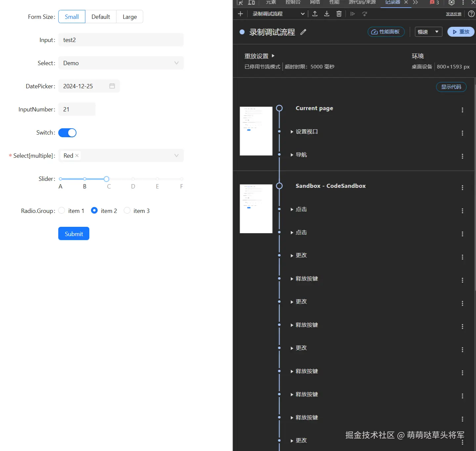Choose Default form size
Image resolution: width=476 pixels, height=451 pixels.
(101, 17)
